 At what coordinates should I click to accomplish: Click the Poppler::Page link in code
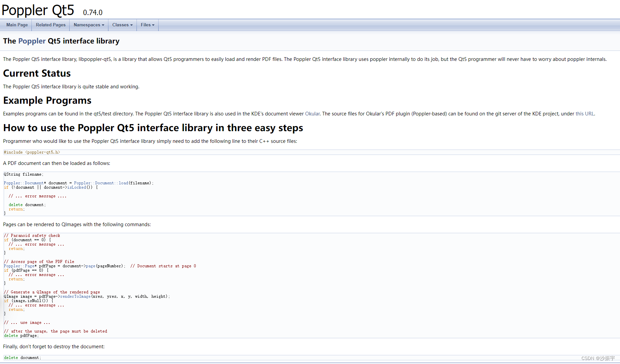click(x=19, y=266)
